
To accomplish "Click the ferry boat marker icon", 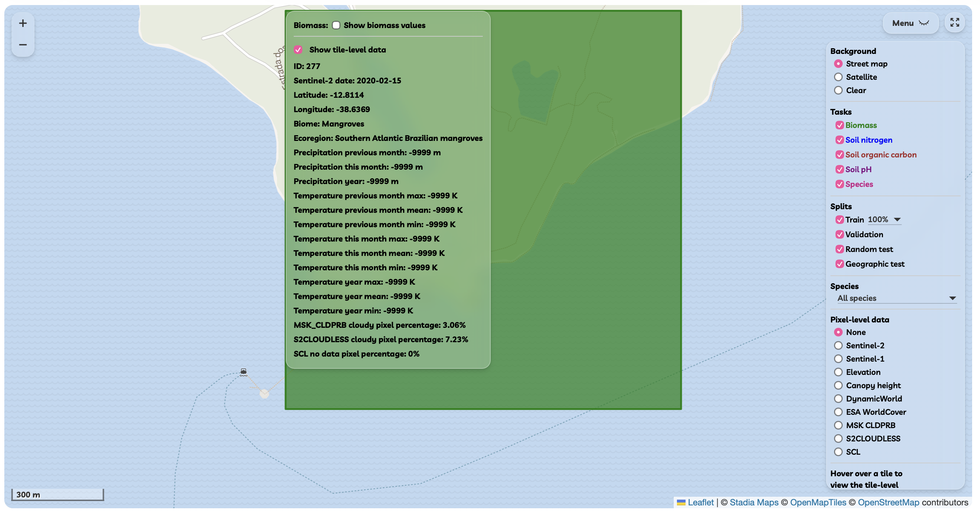I will click(243, 372).
